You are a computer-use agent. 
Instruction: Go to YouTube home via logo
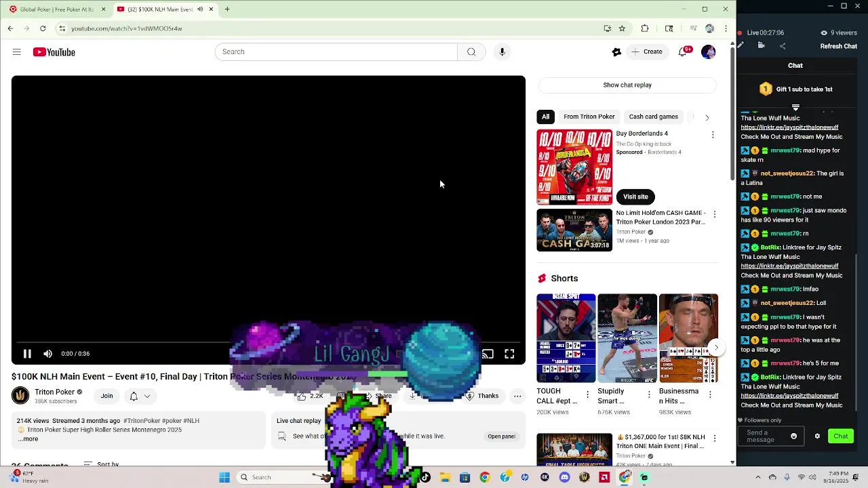[54, 52]
